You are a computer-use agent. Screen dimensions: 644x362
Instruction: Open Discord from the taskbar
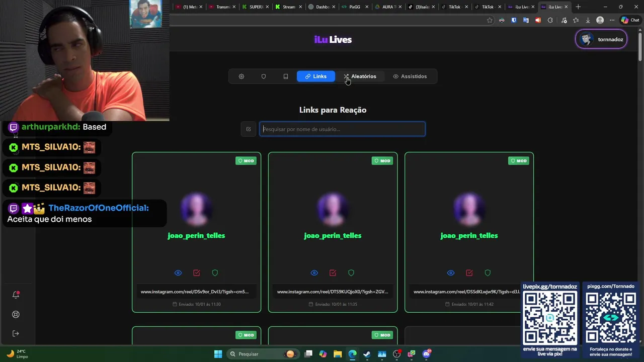[x=427, y=354]
